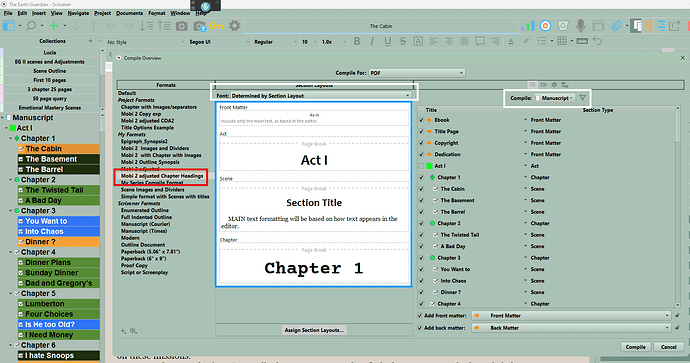Open the Back Matter selection dropdown
Viewport: 690px width, 363px height.
tap(571, 328)
